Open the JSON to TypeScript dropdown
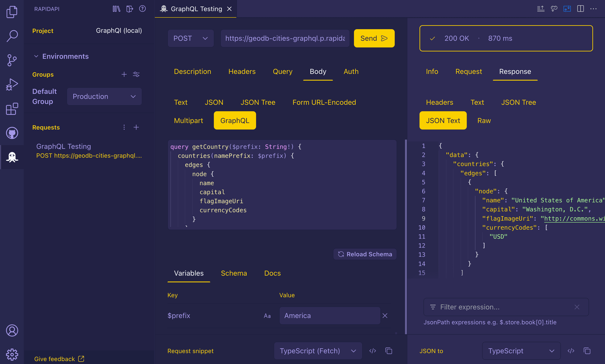 point(521,351)
